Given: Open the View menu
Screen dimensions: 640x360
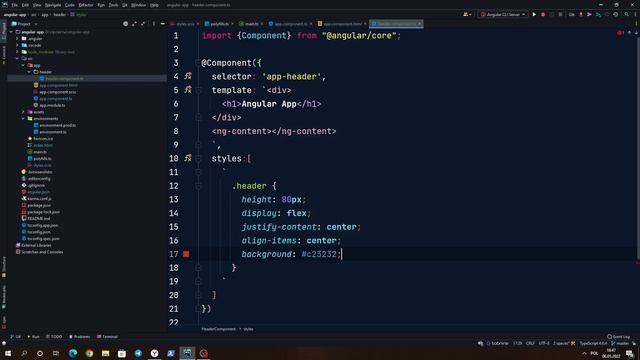Looking at the screenshot, I should [37, 5].
